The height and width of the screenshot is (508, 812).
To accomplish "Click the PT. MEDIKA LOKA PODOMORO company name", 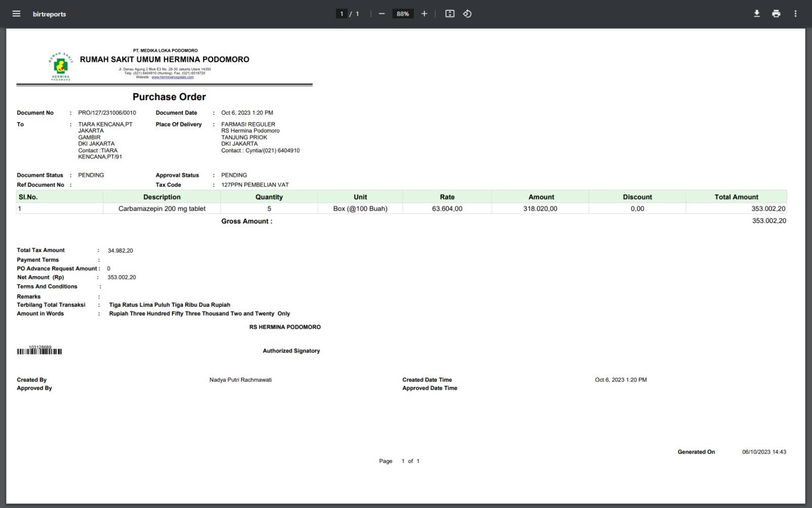I will coord(165,51).
